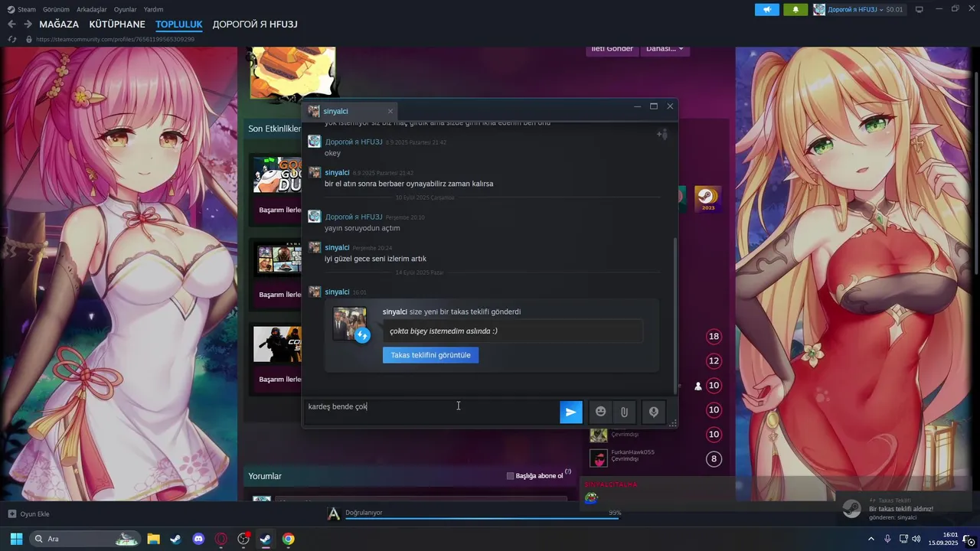Open friend FurkanHawk055 in the friends list
The width and height of the screenshot is (980, 551).
click(x=632, y=452)
